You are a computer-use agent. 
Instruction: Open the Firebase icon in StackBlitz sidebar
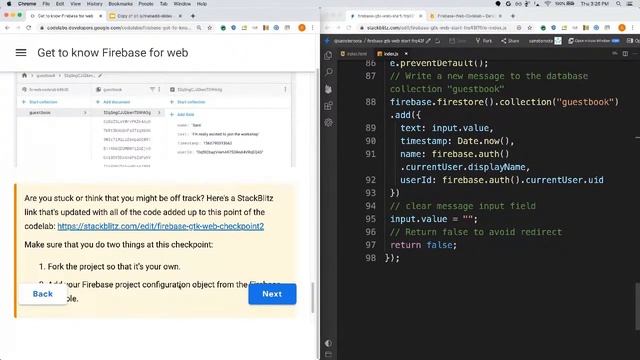[x=329, y=89]
